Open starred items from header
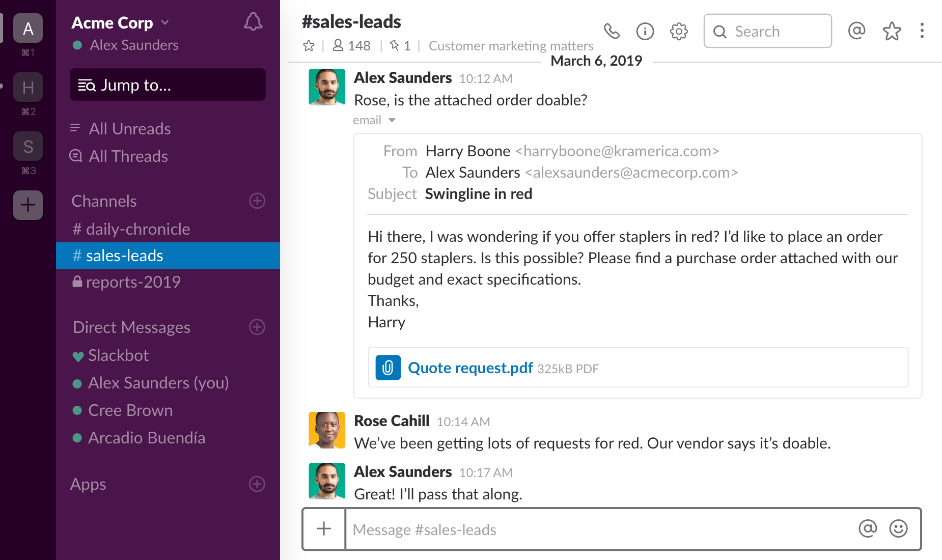 coord(892,31)
